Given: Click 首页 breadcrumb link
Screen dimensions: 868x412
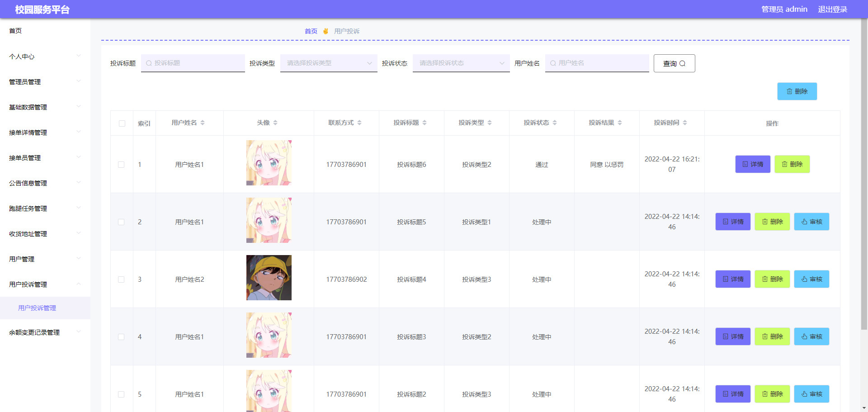Looking at the screenshot, I should pos(311,31).
